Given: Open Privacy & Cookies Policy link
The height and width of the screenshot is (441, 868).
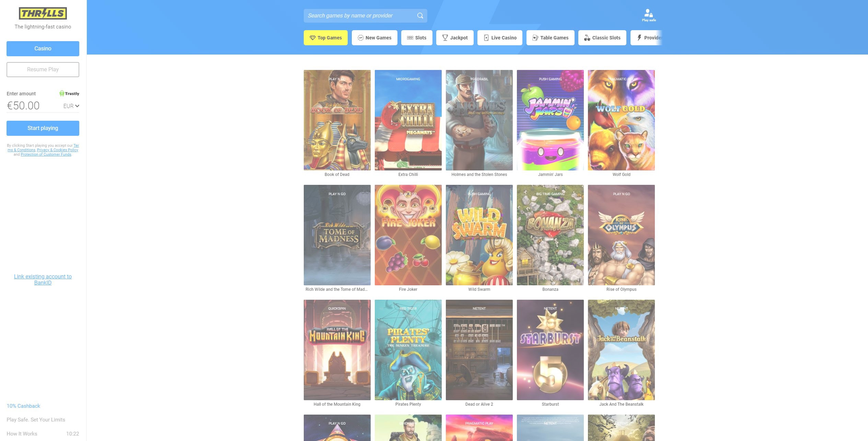Looking at the screenshot, I should pos(58,150).
